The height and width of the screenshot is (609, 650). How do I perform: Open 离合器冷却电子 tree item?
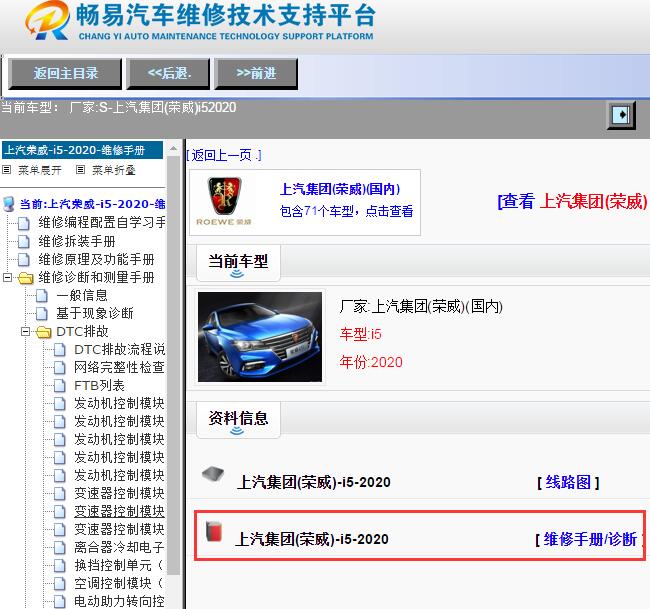(119, 547)
